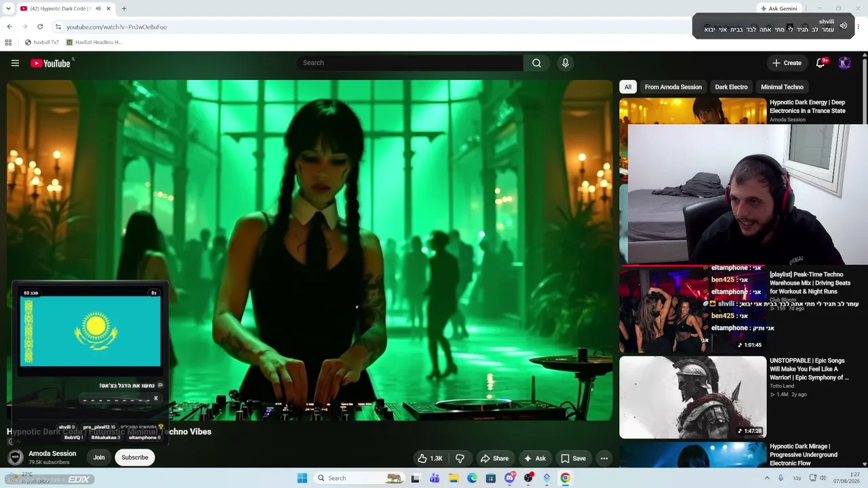Screen dimensions: 868x488
Task: Dislike the video with thumbs-down
Action: tap(460, 458)
